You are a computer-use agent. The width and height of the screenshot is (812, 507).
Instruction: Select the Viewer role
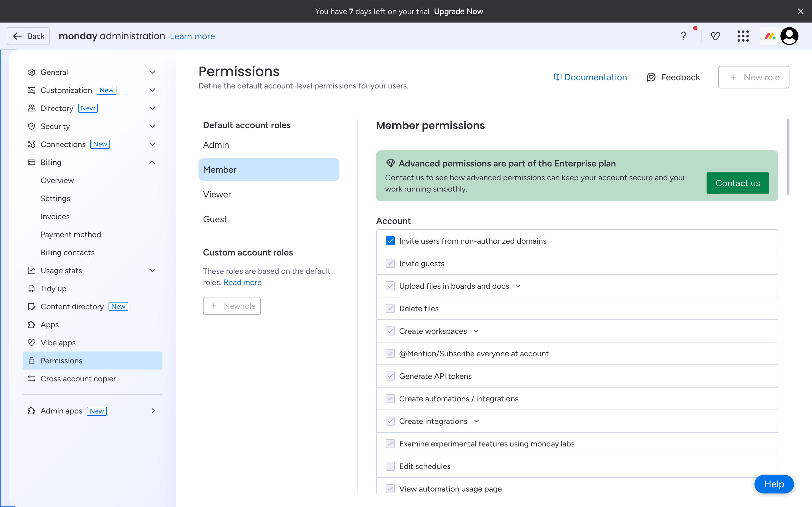217,194
